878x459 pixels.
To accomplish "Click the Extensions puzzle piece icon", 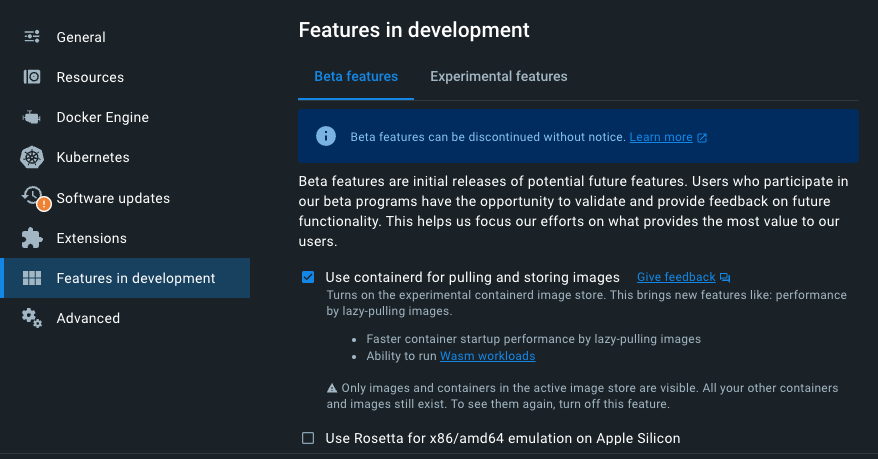I will (x=32, y=238).
